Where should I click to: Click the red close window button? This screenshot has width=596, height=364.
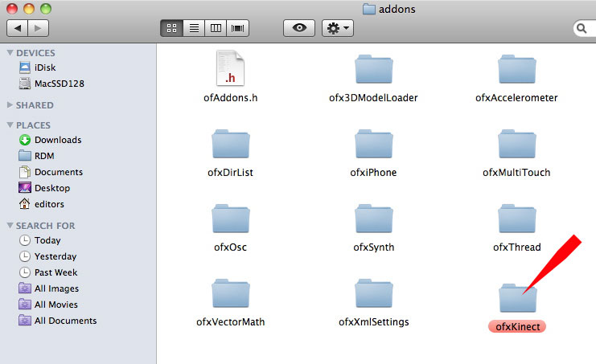pyautogui.click(x=12, y=9)
